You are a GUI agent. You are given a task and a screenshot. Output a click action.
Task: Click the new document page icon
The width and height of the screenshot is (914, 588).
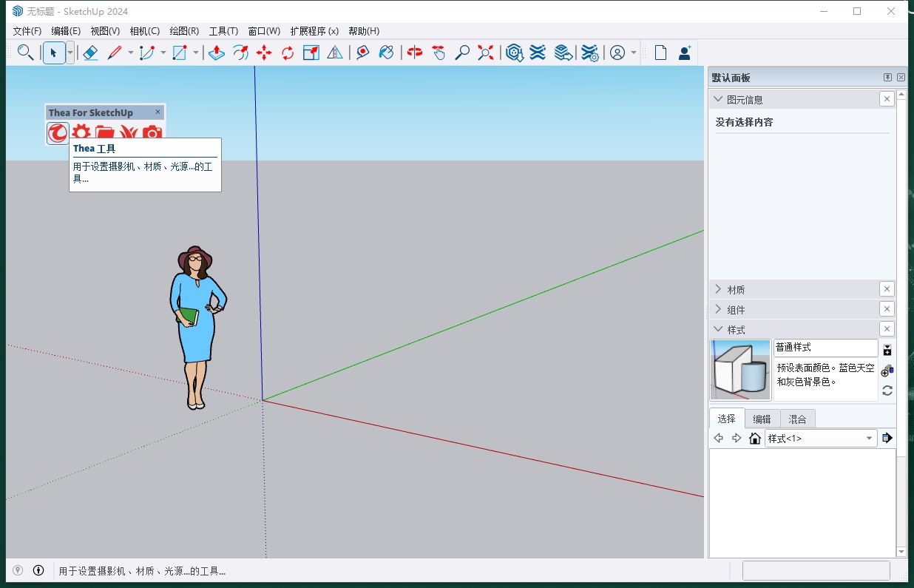click(660, 53)
